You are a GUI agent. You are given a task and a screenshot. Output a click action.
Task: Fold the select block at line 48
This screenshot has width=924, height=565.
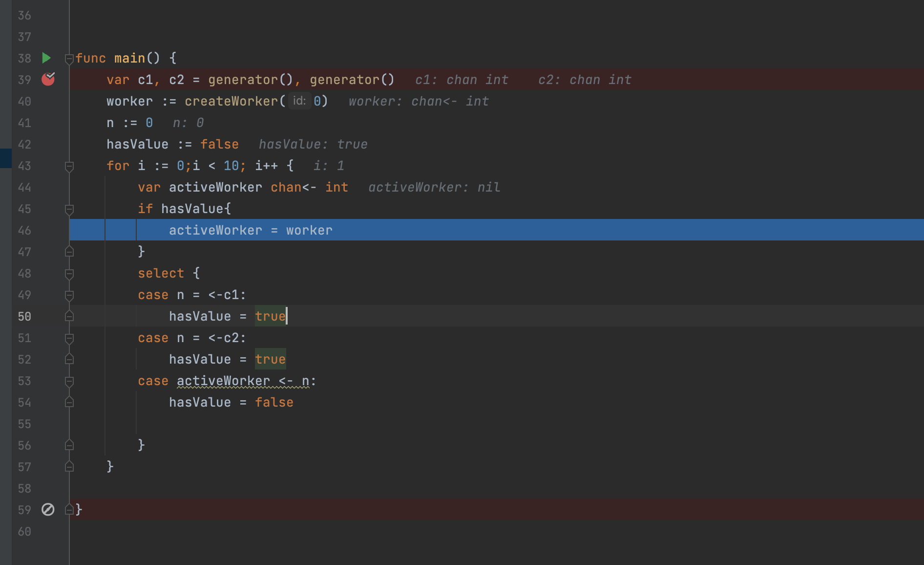click(x=69, y=274)
